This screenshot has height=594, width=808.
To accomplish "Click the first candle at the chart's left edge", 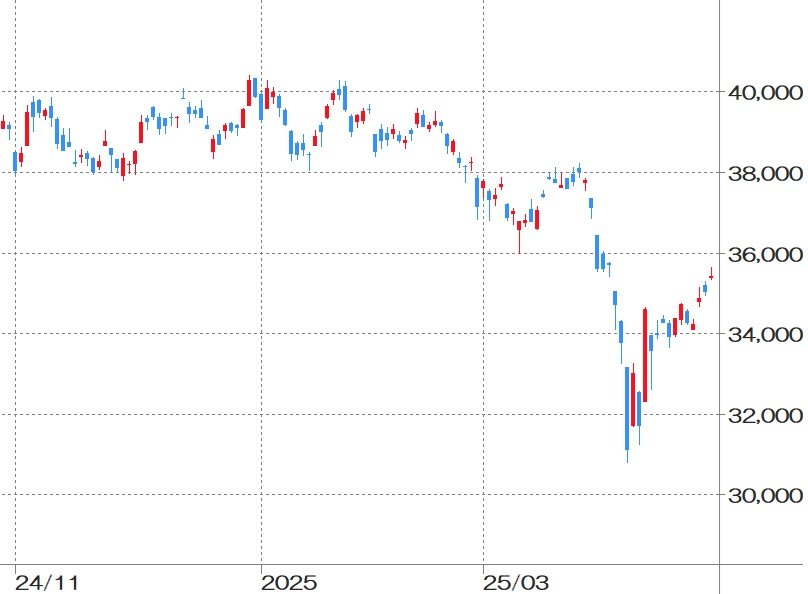I will tap(3, 125).
